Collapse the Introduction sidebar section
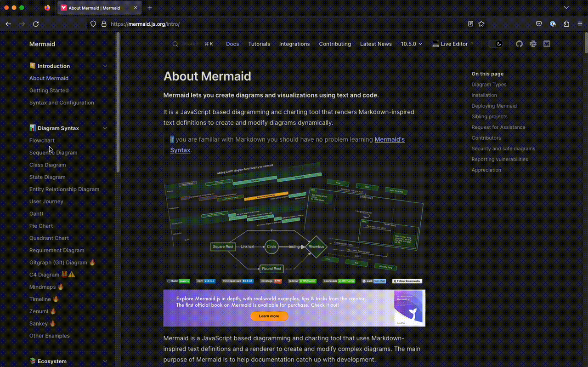 click(x=105, y=66)
